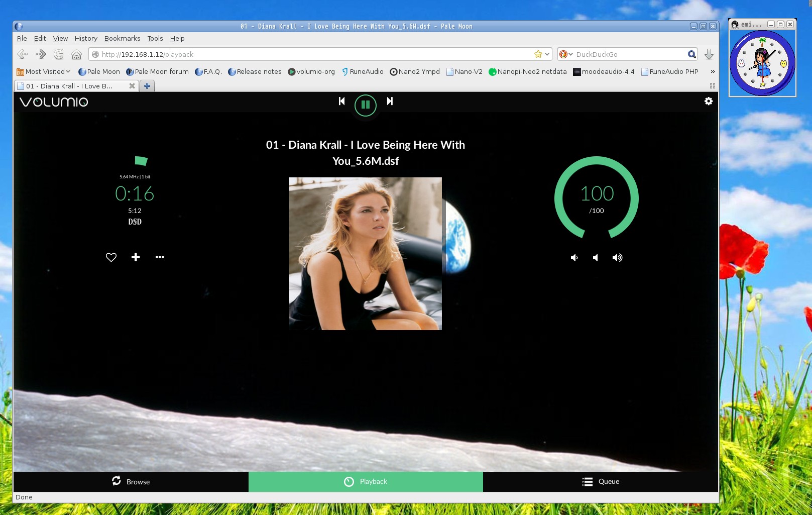The height and width of the screenshot is (515, 812).
Task: Open the RuneAudio bookmark link
Action: [362, 71]
